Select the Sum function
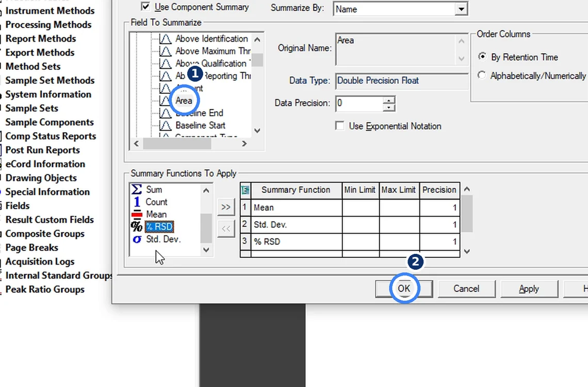588x387 pixels. pos(154,189)
